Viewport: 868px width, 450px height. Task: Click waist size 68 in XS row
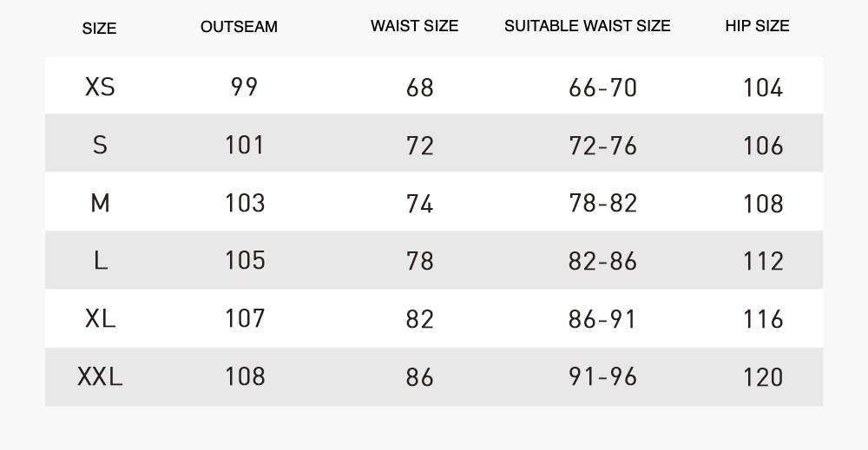pyautogui.click(x=419, y=88)
